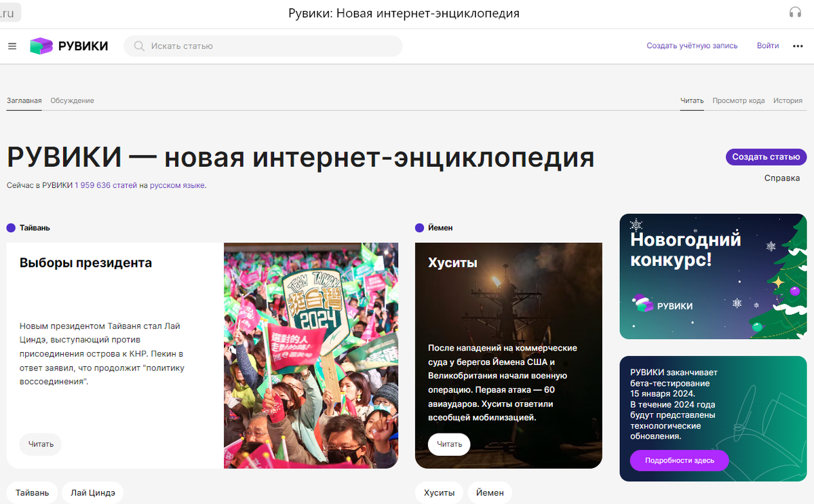814x504 pixels.
Task: Click the beta-testing announcement text
Action: 674,404
